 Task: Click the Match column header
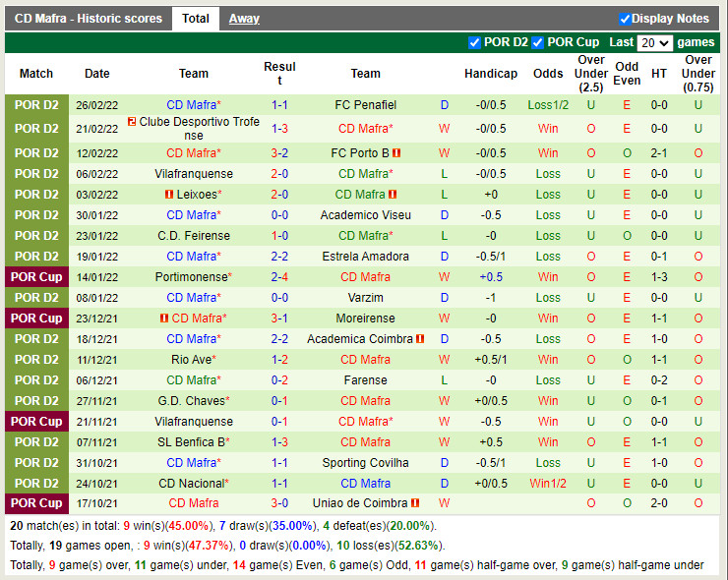coord(36,74)
